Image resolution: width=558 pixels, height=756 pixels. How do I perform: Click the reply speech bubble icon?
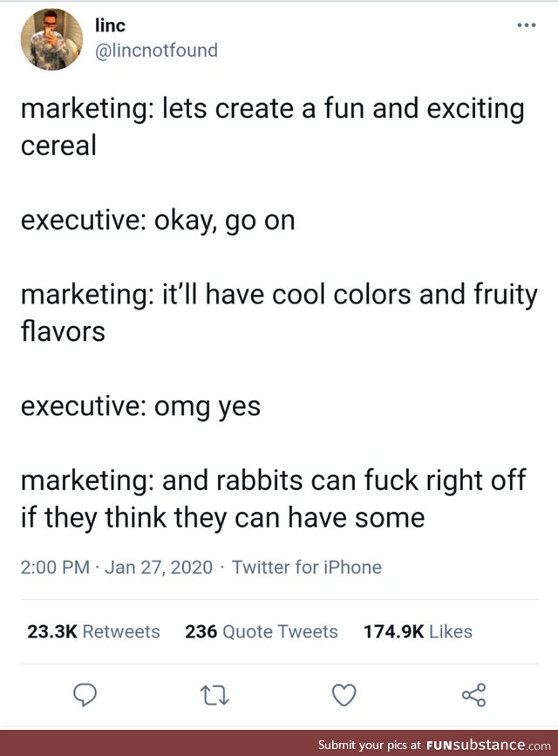pyautogui.click(x=83, y=694)
